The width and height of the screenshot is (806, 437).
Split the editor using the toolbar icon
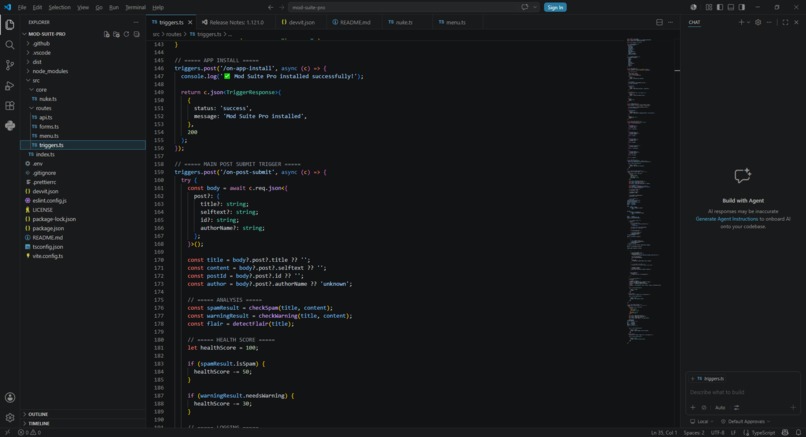(660, 22)
